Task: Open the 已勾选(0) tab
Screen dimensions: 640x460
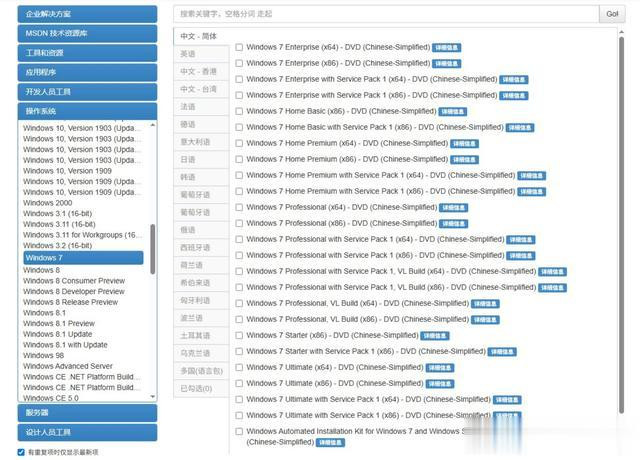Action: [x=201, y=389]
